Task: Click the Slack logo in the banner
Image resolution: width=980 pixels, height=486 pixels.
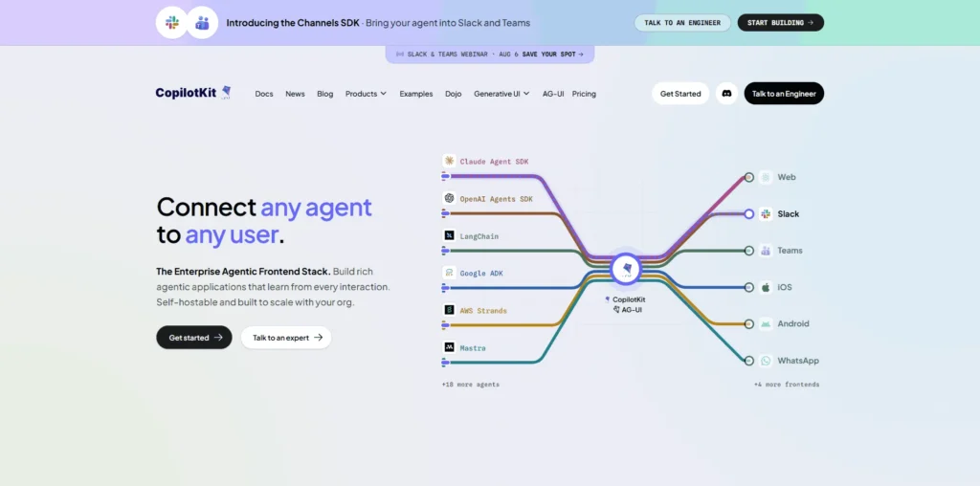Action: pyautogui.click(x=172, y=23)
